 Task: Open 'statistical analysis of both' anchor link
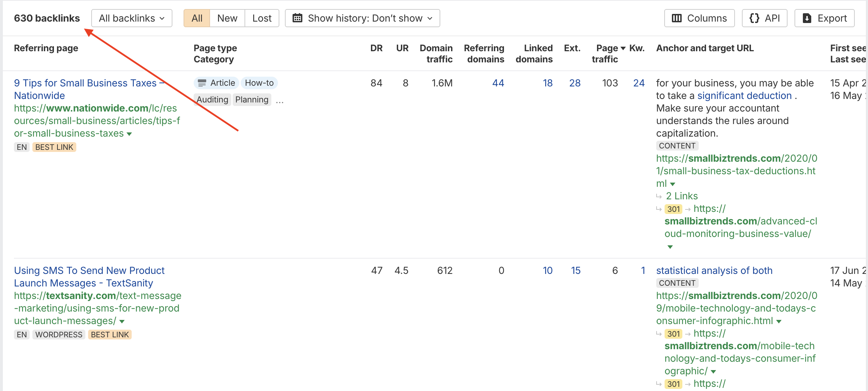[714, 270]
